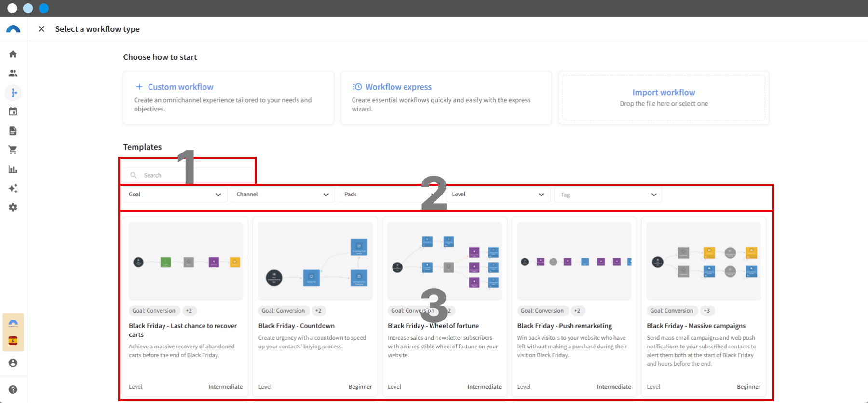Click the +3 tag on Massive campaigns card
The image size is (868, 403).
pos(707,311)
